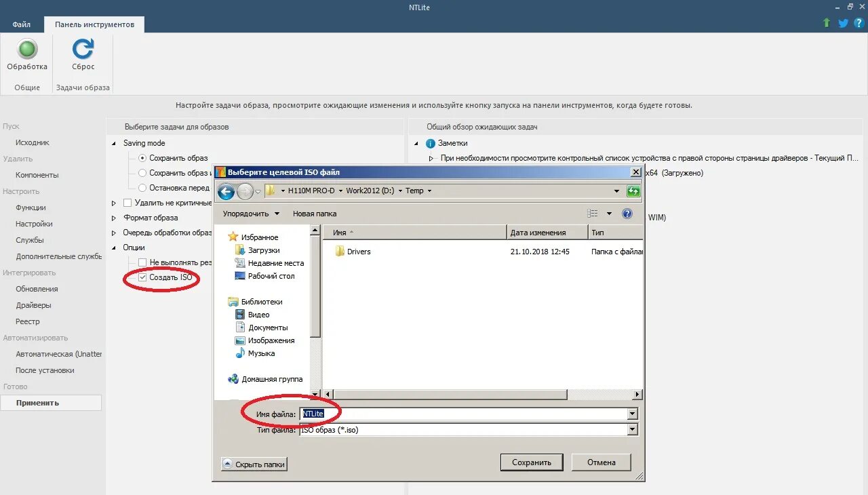Open Недавние места in navigation pane
868x495 pixels.
point(275,263)
